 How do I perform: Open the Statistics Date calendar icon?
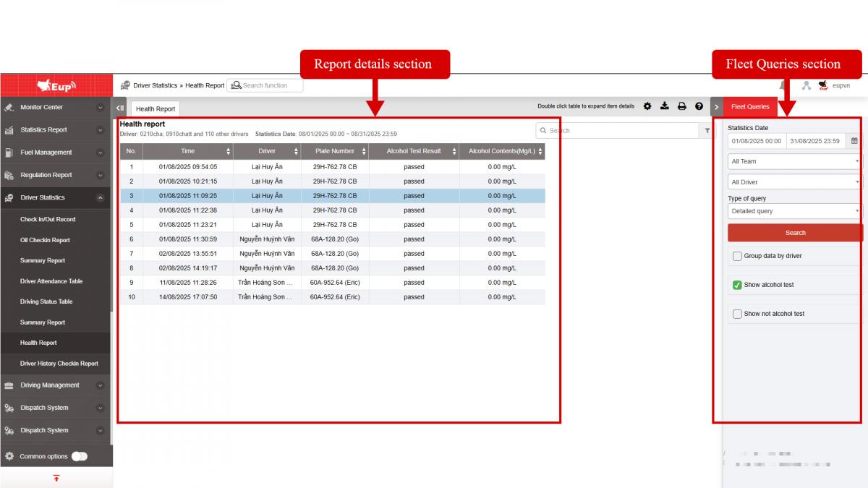[x=854, y=141]
